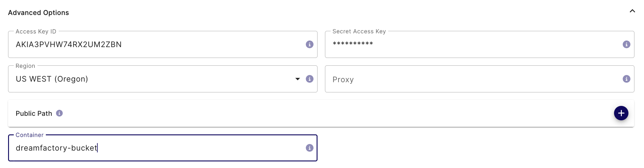Collapse Advanced Options with the chevron
Screen dimensions: 644x168
[632, 11]
